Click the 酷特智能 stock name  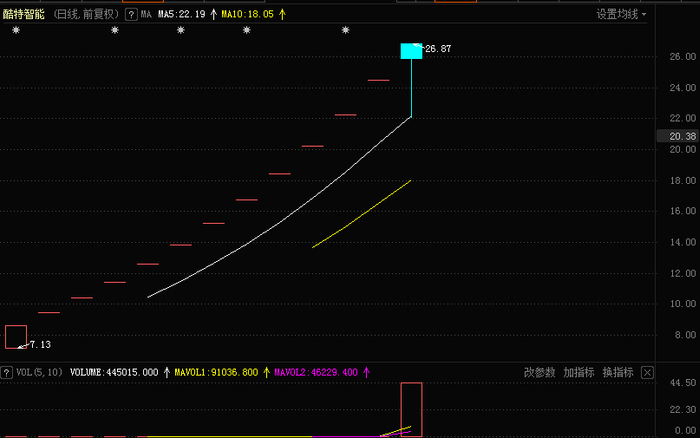(24, 14)
